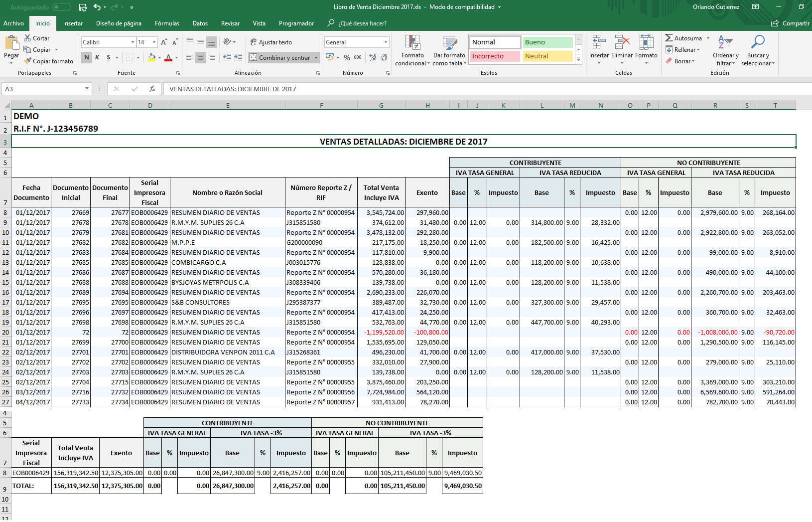Toggle Ajustar texto wrap option

(271, 42)
